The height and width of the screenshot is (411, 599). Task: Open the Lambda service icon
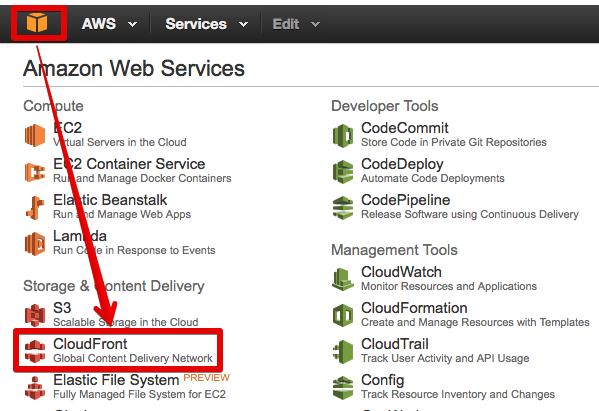35,244
